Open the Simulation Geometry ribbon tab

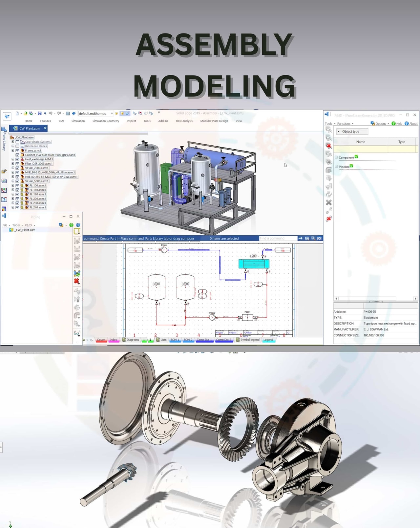point(106,121)
